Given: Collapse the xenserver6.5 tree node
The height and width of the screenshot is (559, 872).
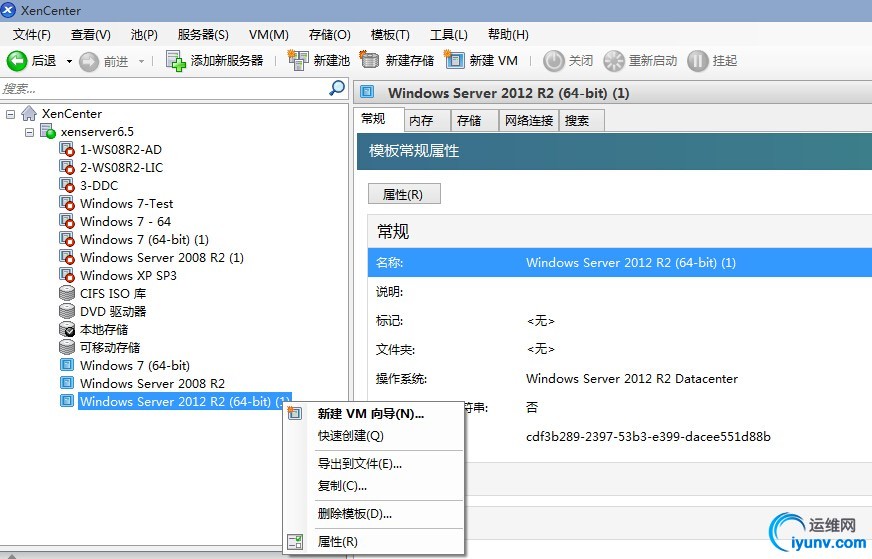Looking at the screenshot, I should tap(29, 132).
